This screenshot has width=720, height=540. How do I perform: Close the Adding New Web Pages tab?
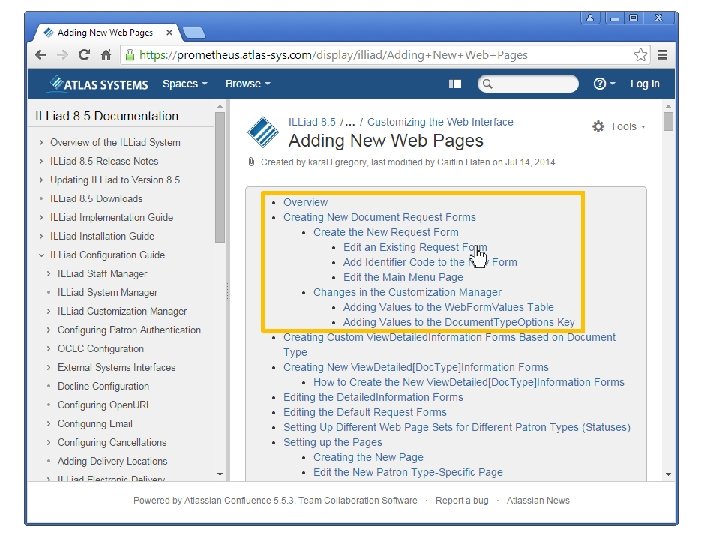pos(169,33)
